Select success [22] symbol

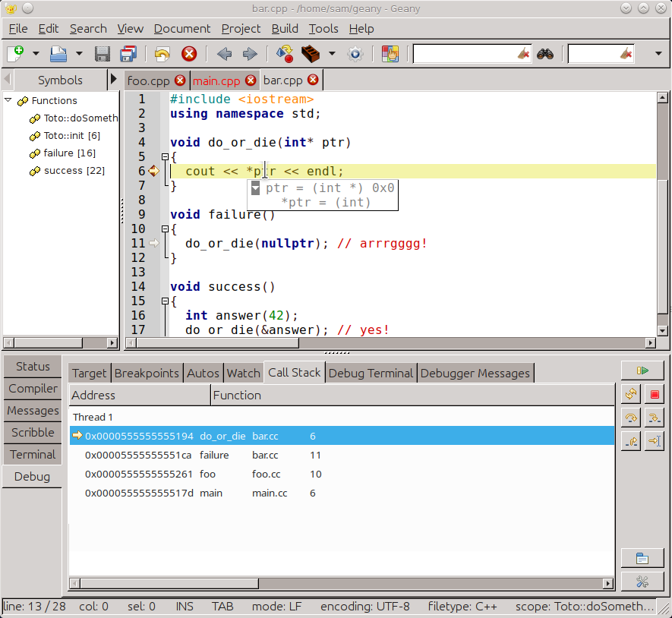coord(74,171)
